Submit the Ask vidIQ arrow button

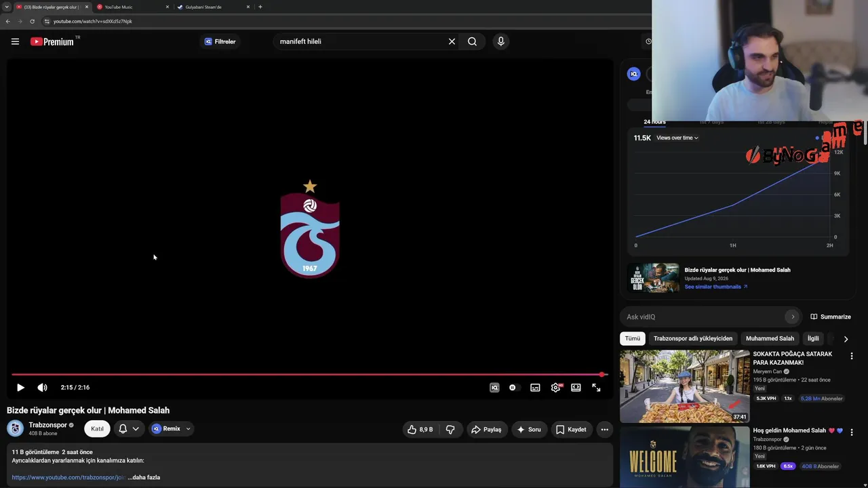(x=792, y=317)
